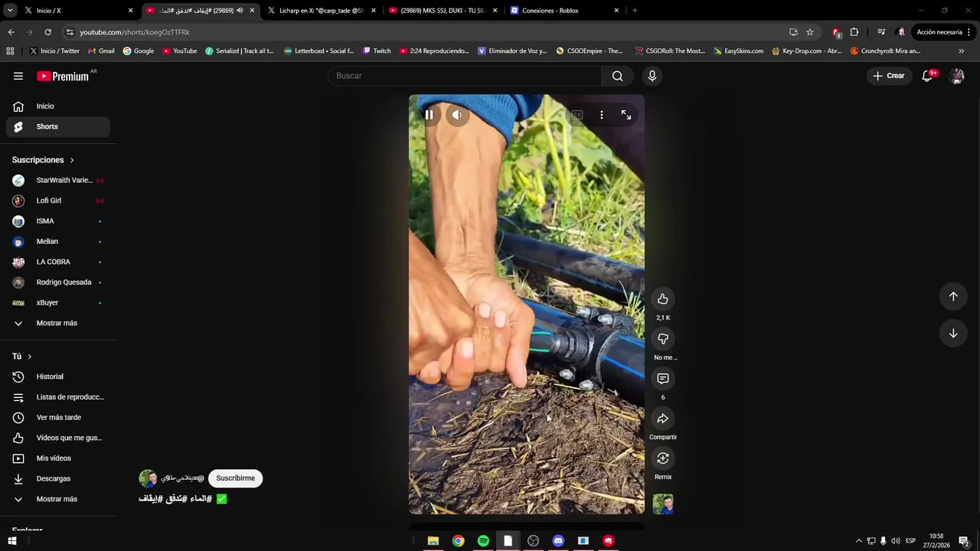Image resolution: width=980 pixels, height=551 pixels.
Task: Start voice search with the microphone
Action: [652, 76]
